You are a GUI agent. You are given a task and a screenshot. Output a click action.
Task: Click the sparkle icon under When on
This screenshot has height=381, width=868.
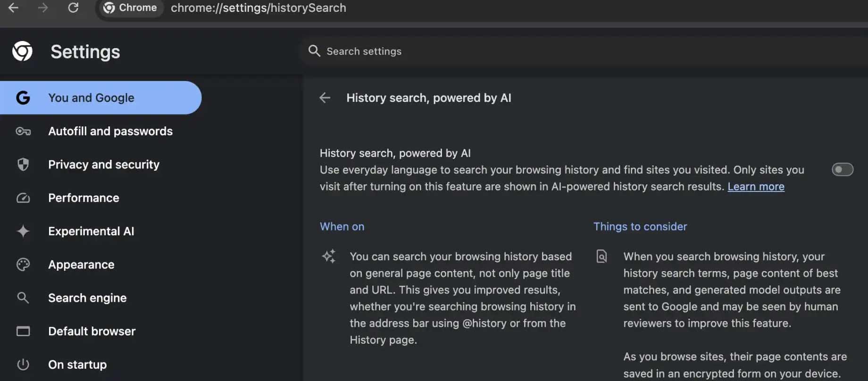[329, 256]
